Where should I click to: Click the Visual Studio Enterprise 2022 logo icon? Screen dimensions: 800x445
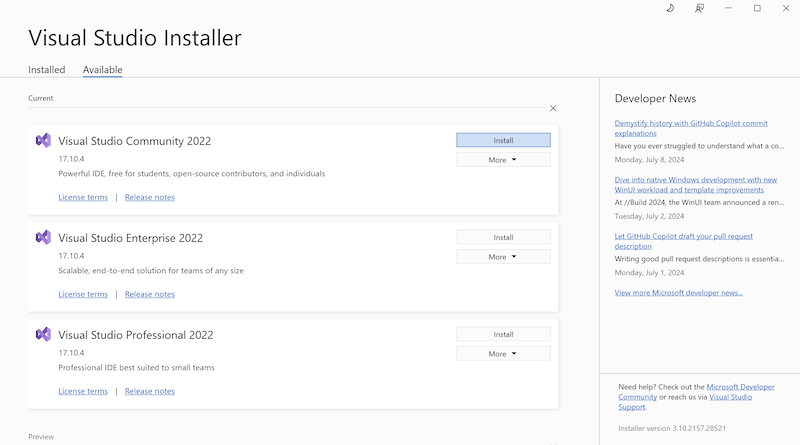[x=43, y=237]
